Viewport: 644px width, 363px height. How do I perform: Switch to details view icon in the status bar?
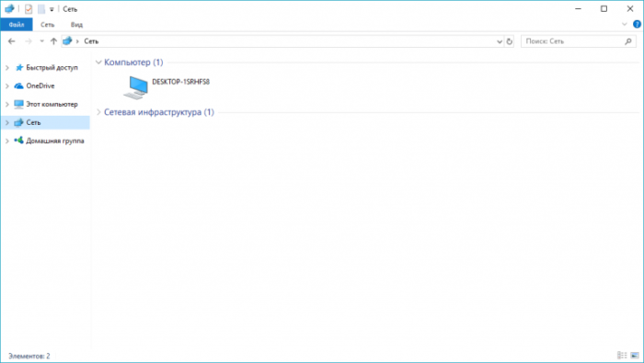click(x=622, y=356)
